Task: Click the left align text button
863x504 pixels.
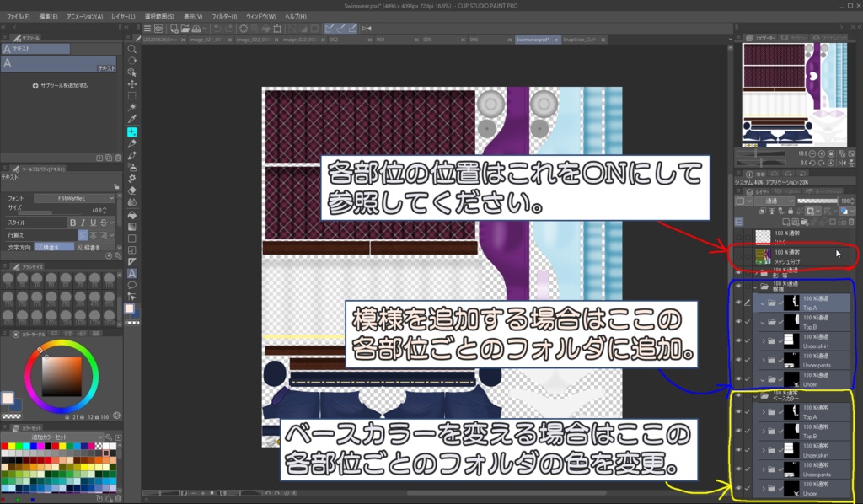Action: coord(83,235)
